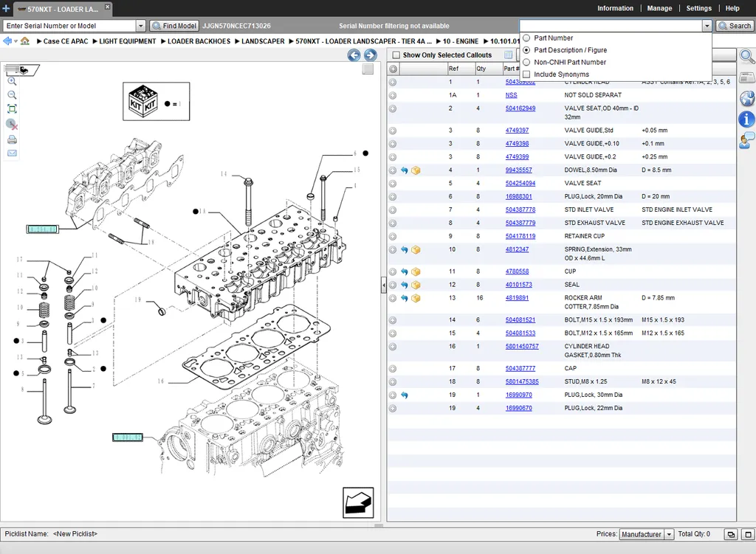Open the picklist window icon beside Total Qty
This screenshot has height=554, width=756.
[x=732, y=534]
